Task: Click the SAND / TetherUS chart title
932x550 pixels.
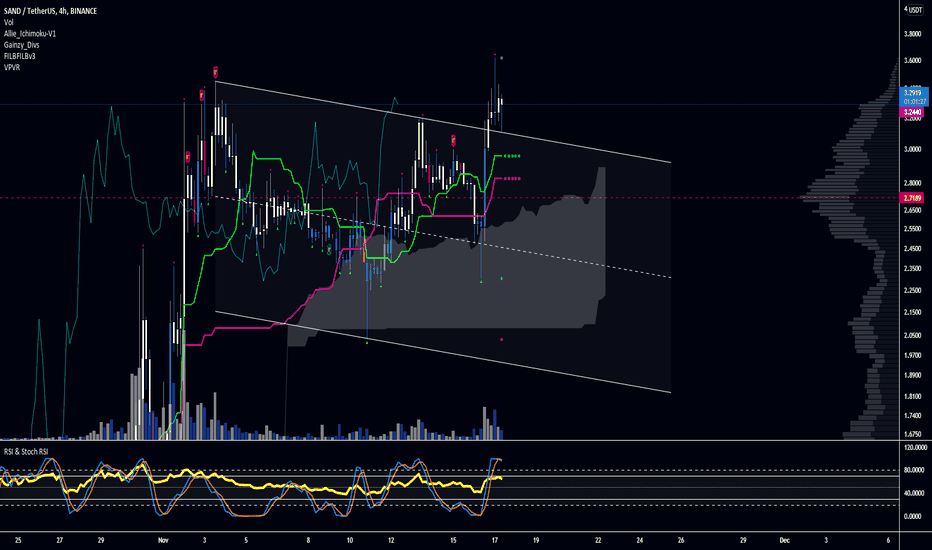Action: tap(50, 11)
